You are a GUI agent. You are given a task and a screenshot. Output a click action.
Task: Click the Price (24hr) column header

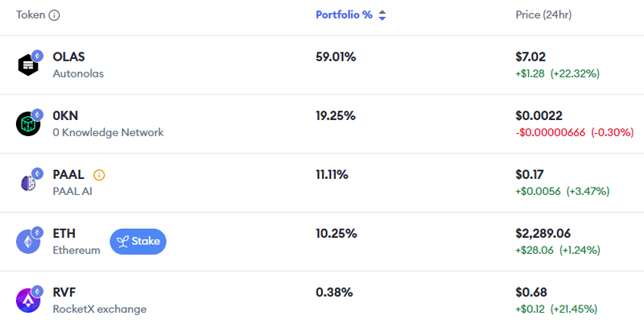(x=543, y=15)
